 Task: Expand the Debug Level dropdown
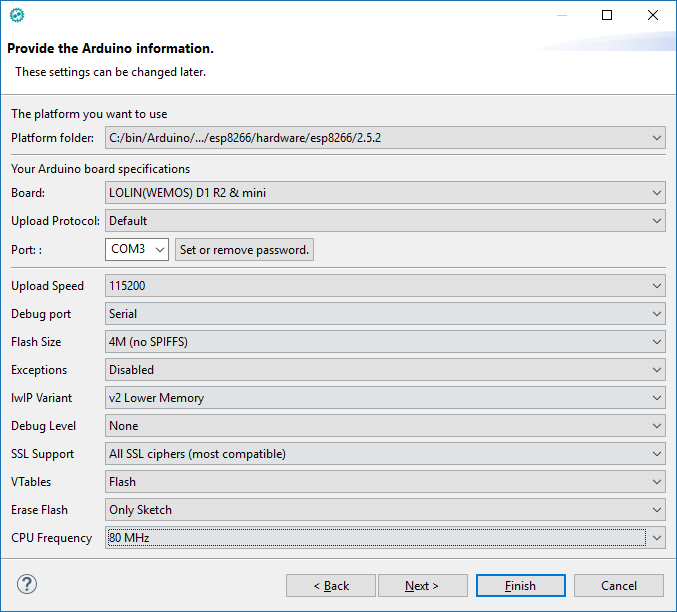[x=385, y=426]
